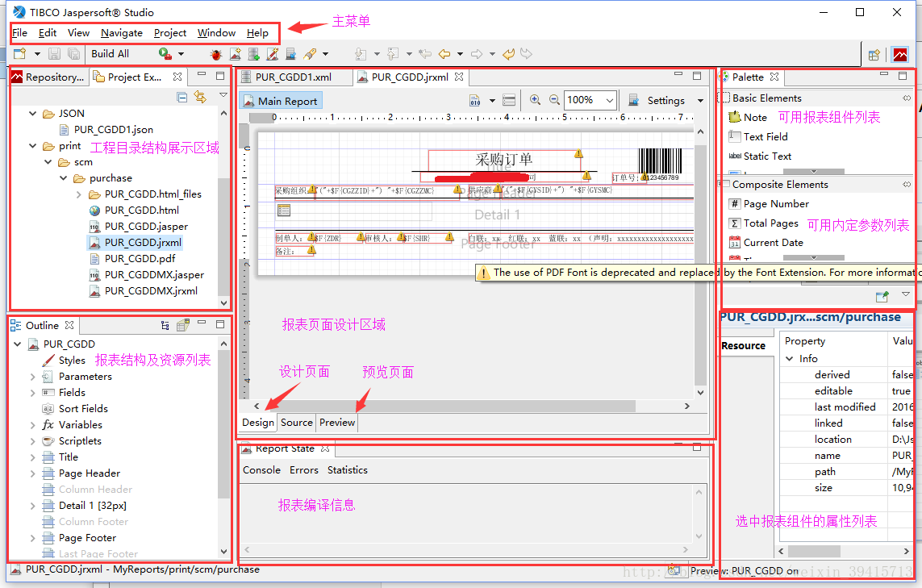Screen dimensions: 922x588
Task: Zoom out on the report designer
Action: (554, 100)
